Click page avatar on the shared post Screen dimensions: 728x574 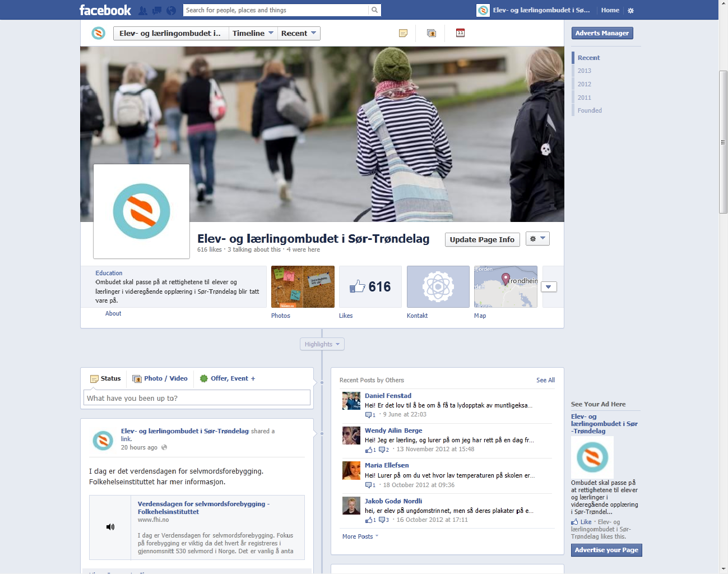click(103, 441)
